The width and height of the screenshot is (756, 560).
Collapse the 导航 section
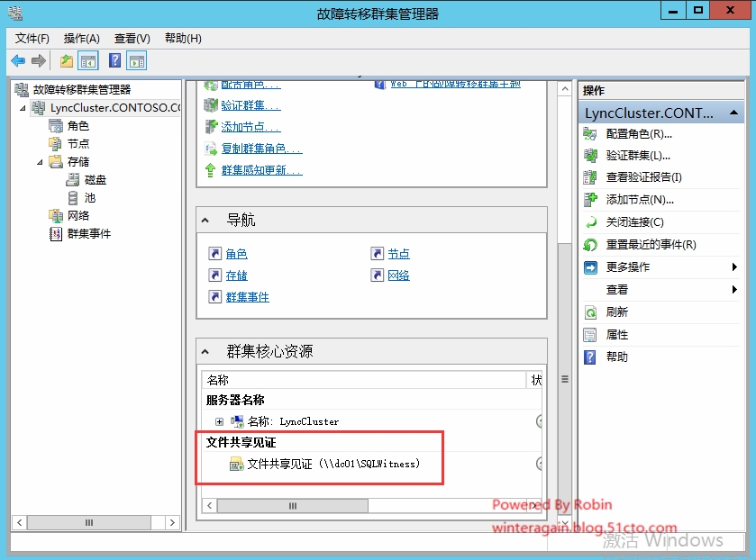(205, 221)
